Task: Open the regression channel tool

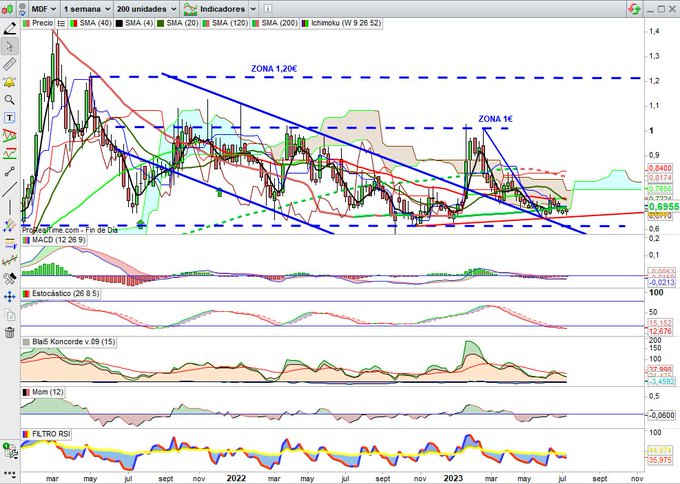Action: 9,260
